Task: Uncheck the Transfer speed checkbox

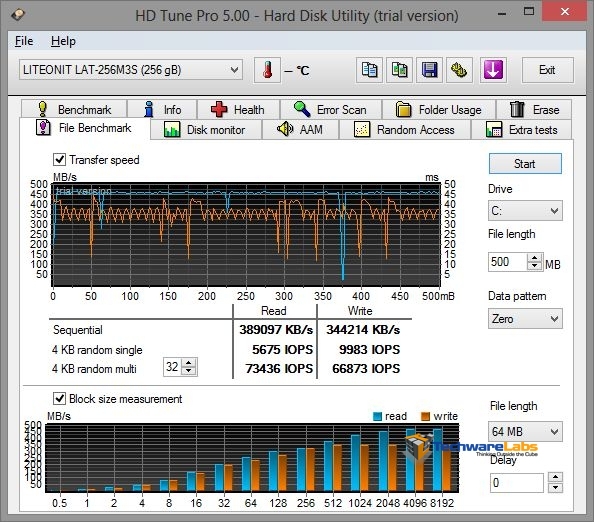Action: tap(59, 159)
